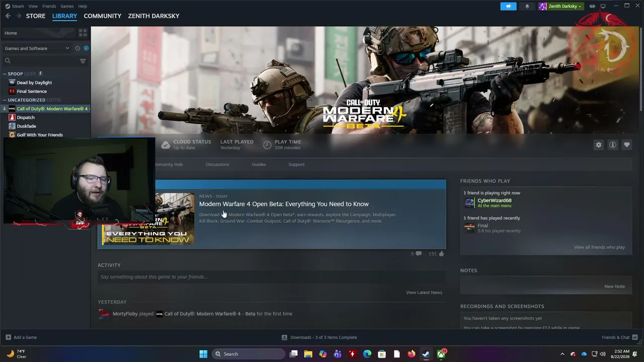Open the COMMUNITY tab
644x362 pixels.
(103, 16)
